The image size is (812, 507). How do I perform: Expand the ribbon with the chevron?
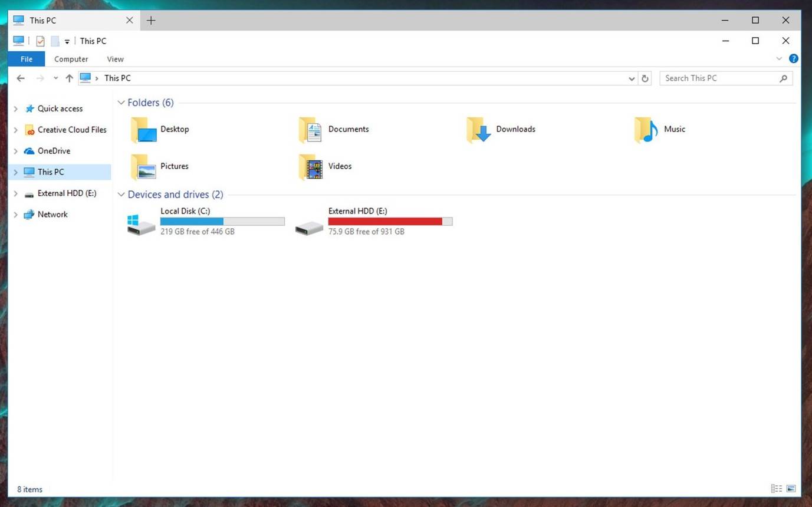[x=779, y=58]
